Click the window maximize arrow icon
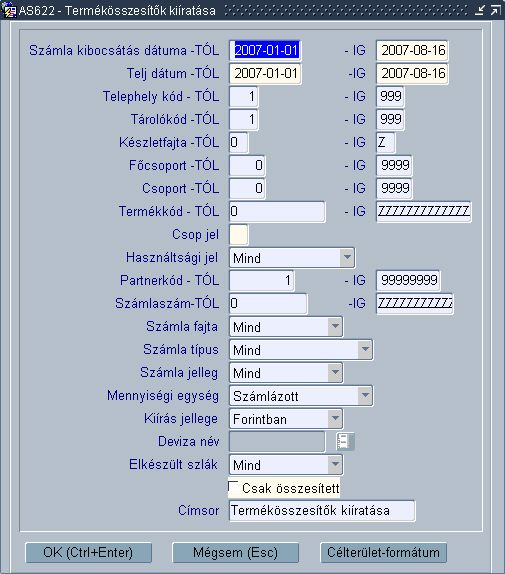 (x=495, y=10)
